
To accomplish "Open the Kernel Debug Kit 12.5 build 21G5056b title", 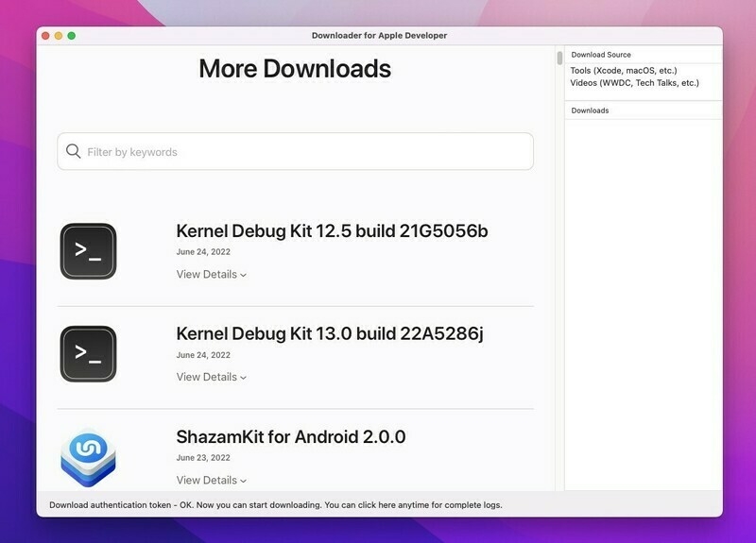I will coord(332,230).
